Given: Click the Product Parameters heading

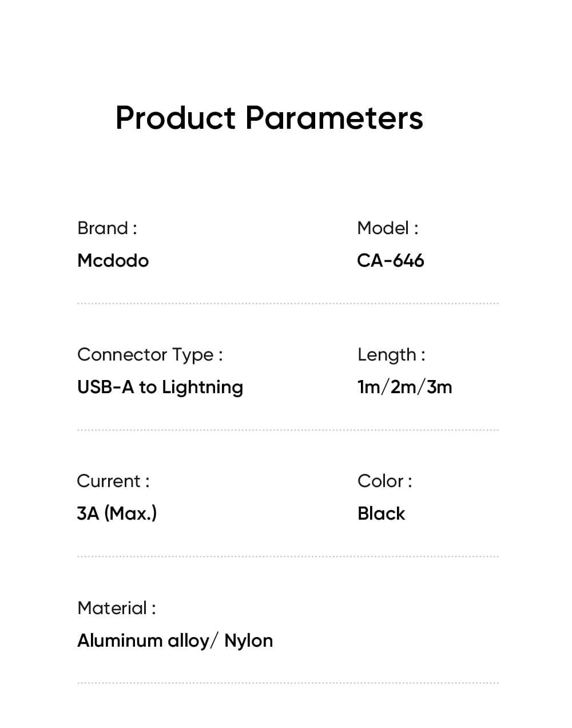Looking at the screenshot, I should click(269, 118).
